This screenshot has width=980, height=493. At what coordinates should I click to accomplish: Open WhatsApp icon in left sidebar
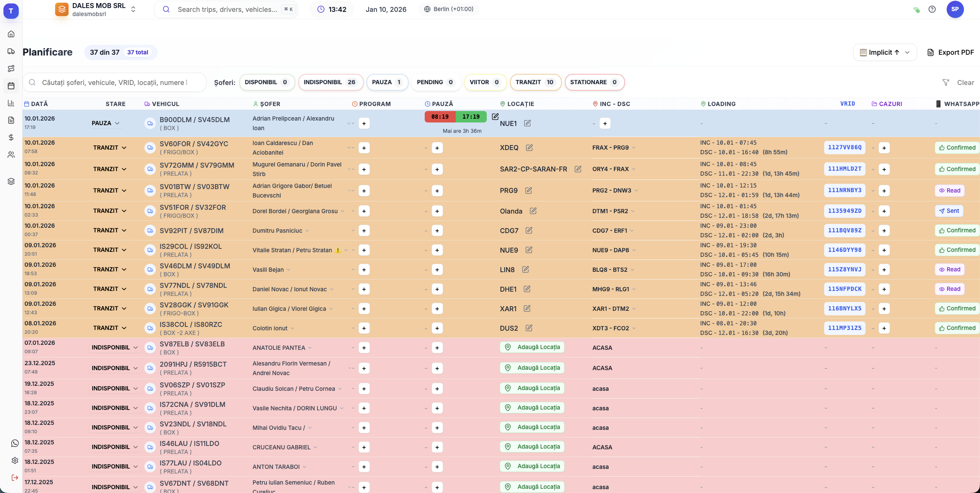click(15, 443)
